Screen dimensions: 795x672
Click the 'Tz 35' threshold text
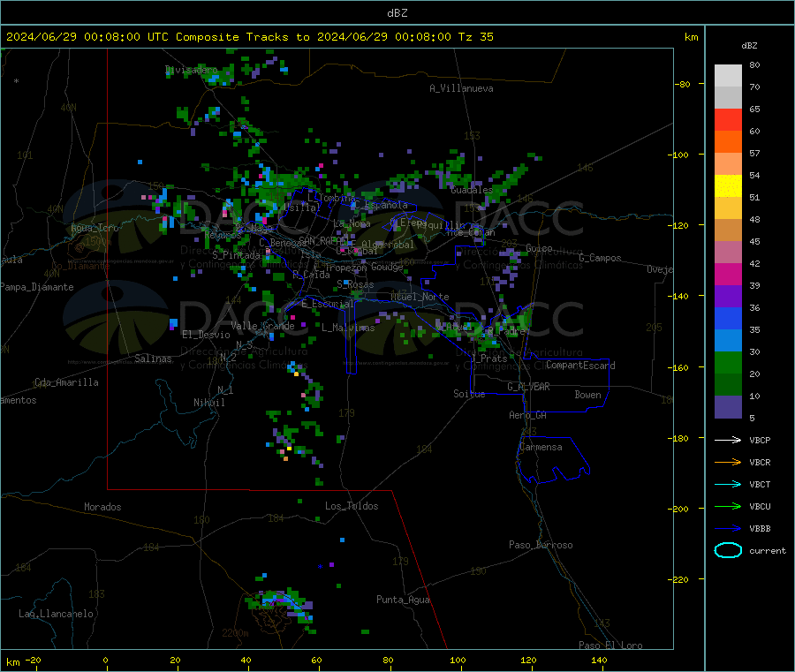[475, 37]
